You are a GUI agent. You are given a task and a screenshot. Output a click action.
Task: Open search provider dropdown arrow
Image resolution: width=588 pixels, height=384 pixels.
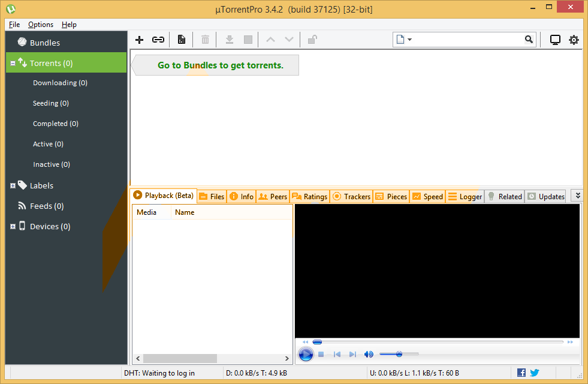click(409, 40)
